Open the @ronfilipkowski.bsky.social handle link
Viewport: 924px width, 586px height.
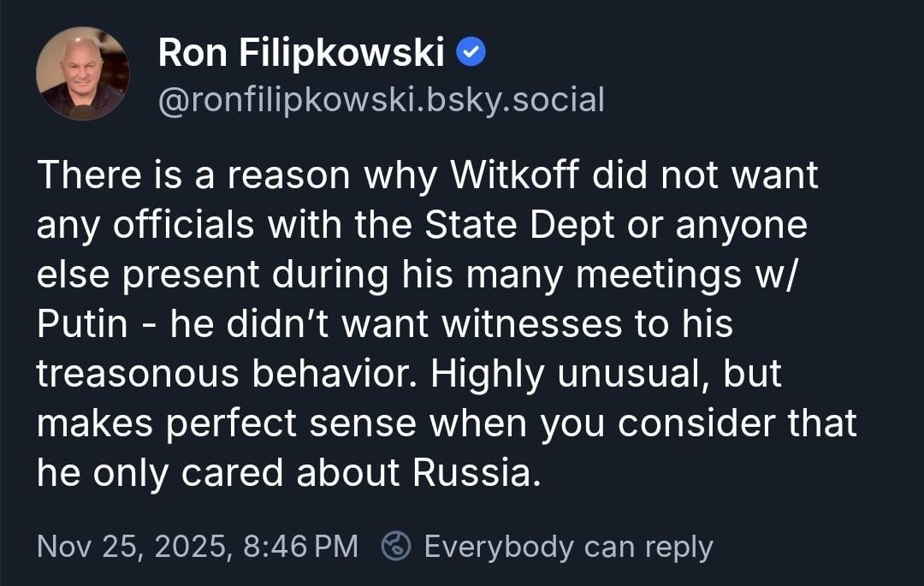(381, 100)
